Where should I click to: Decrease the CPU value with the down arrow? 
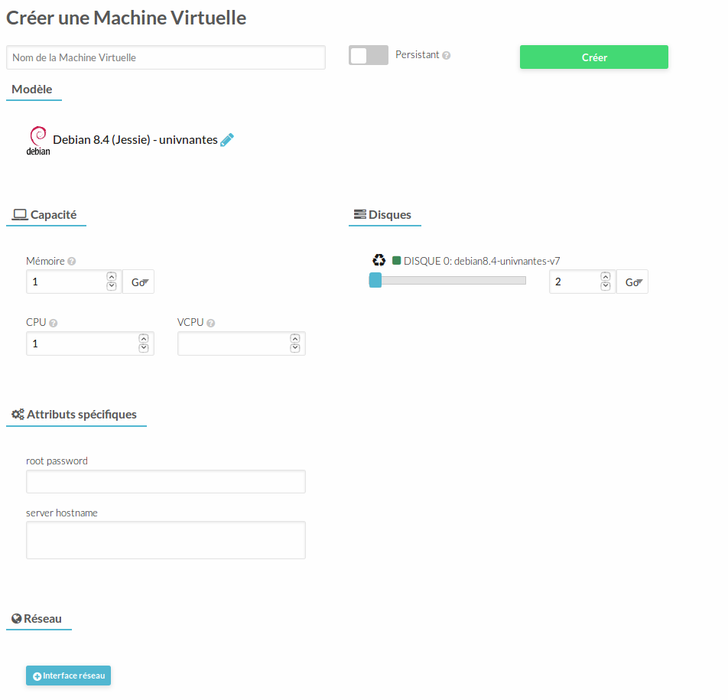coord(144,349)
